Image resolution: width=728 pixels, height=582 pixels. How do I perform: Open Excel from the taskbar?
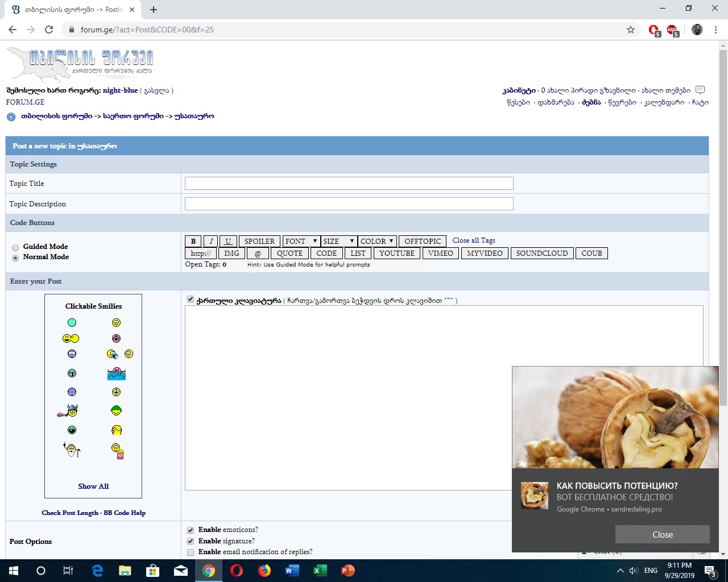click(x=320, y=571)
